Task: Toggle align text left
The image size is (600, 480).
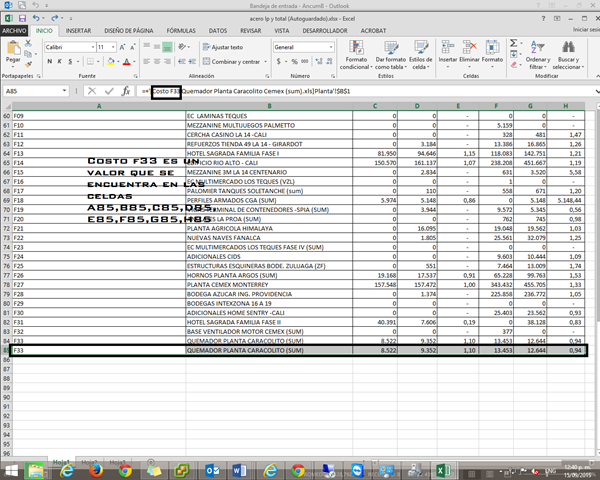Action: [147, 61]
